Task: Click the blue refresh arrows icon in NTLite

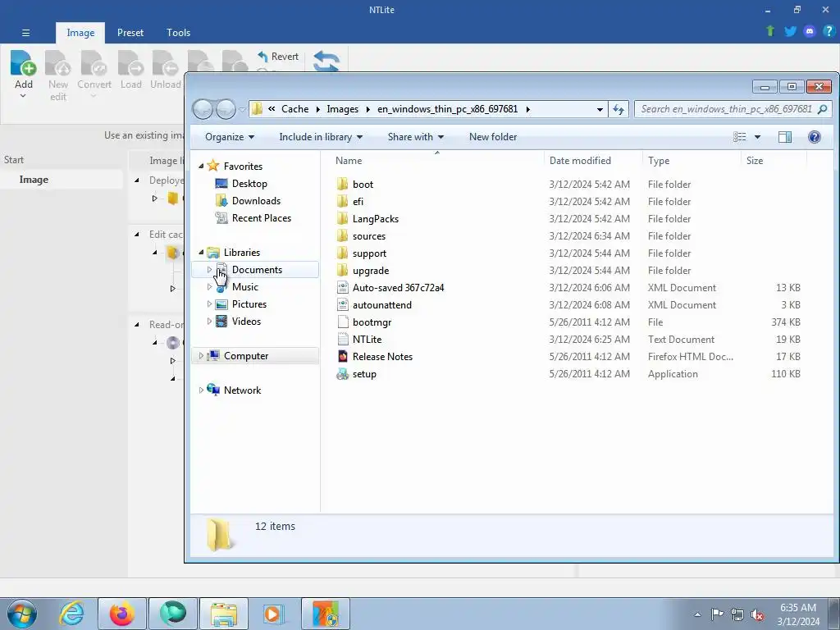Action: click(x=326, y=61)
